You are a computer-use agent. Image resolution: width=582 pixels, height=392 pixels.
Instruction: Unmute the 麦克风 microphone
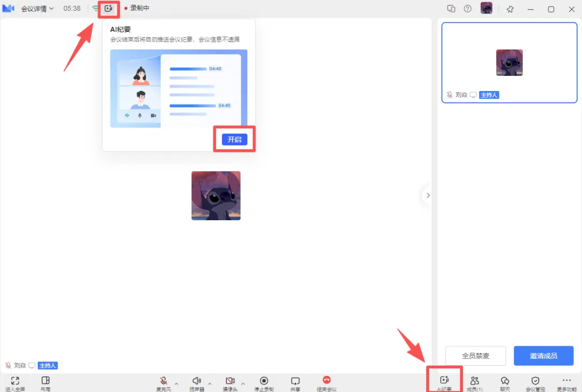tap(163, 383)
